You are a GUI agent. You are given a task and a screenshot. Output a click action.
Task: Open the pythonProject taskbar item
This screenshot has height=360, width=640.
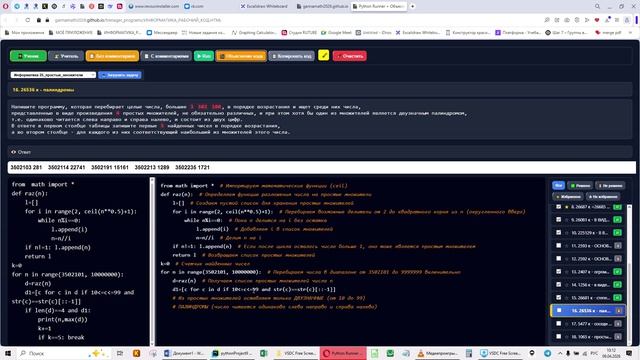[x=231, y=353]
